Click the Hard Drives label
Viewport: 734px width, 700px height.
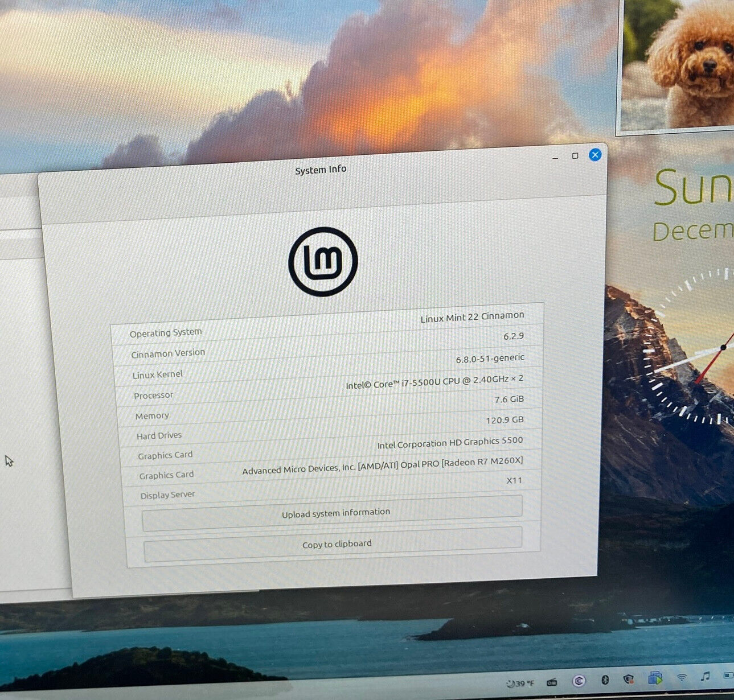pos(159,436)
